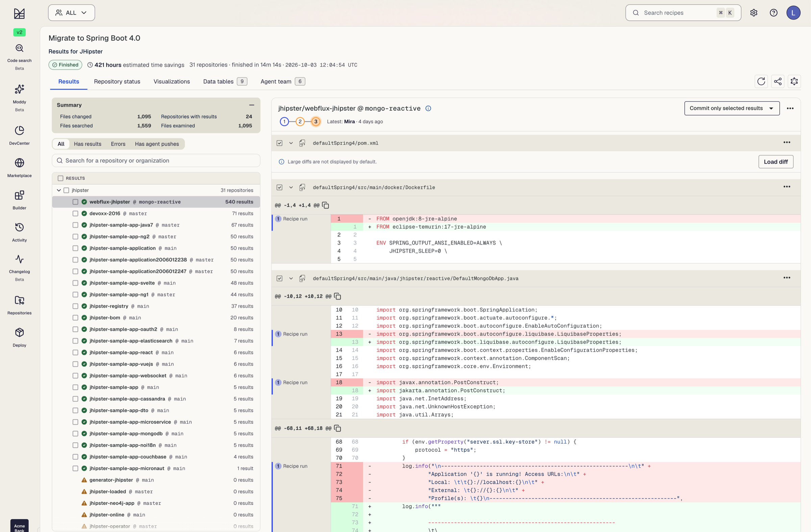This screenshot has width=811, height=532.
Task: Tick the jhipster organization checkbox
Action: 67,190
